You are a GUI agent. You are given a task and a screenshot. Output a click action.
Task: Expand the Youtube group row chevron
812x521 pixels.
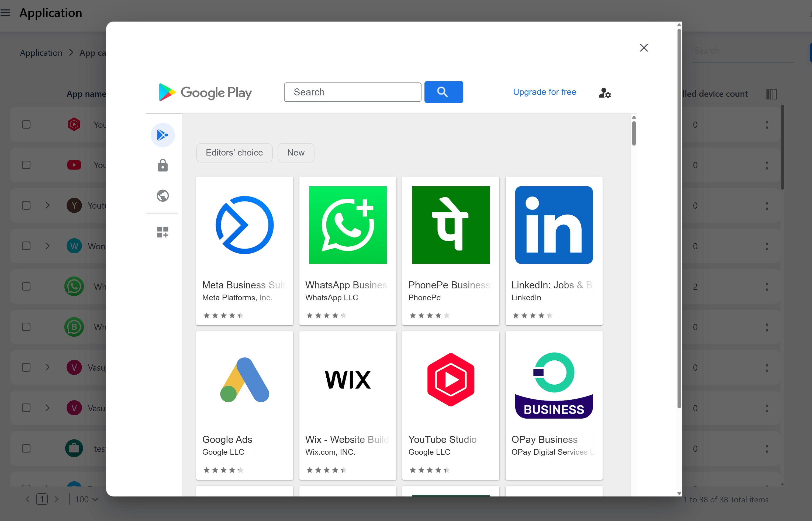[47, 205]
